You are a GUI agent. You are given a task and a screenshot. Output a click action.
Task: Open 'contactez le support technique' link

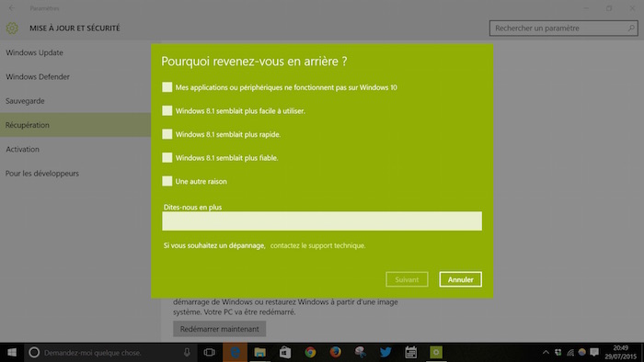pos(318,245)
